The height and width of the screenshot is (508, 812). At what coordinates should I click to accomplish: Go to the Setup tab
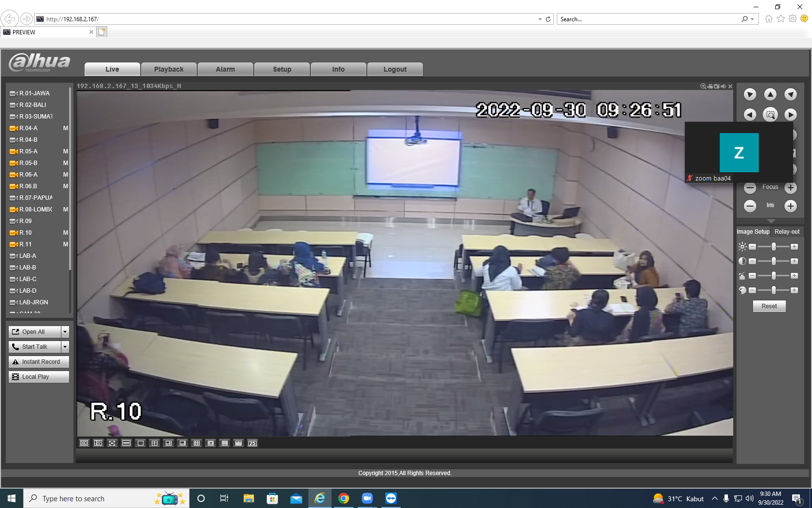coord(282,69)
